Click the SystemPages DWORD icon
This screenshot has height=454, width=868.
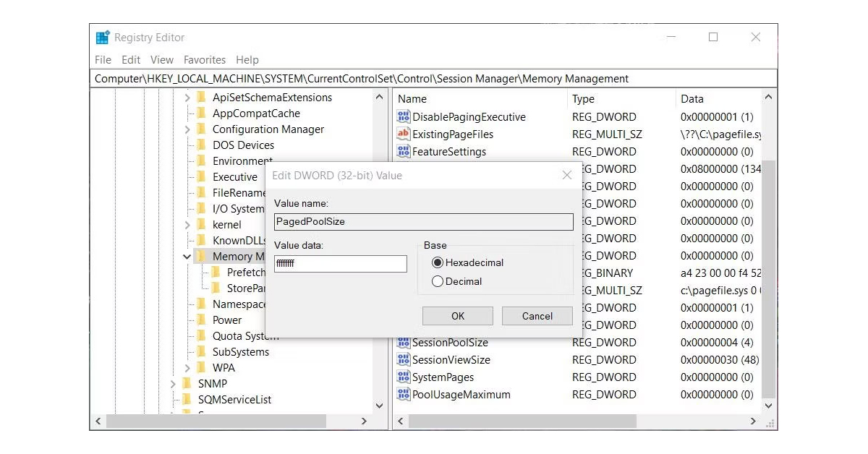click(x=404, y=377)
